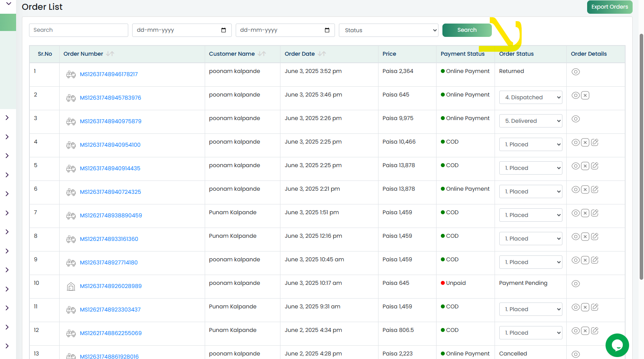Open calendar picker in start date field
Image resolution: width=644 pixels, height=359 pixels.
pyautogui.click(x=224, y=30)
